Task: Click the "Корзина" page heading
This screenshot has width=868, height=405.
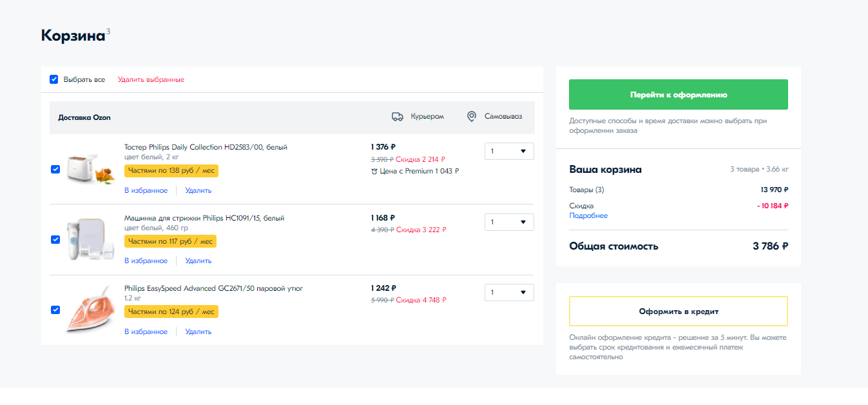Action: pyautogui.click(x=72, y=35)
